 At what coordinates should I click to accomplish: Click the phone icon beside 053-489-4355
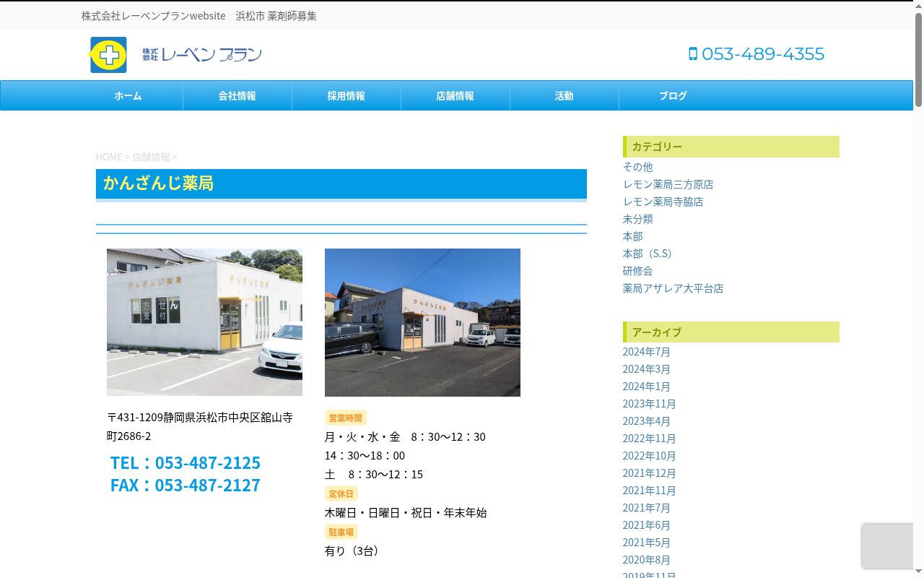(x=693, y=53)
